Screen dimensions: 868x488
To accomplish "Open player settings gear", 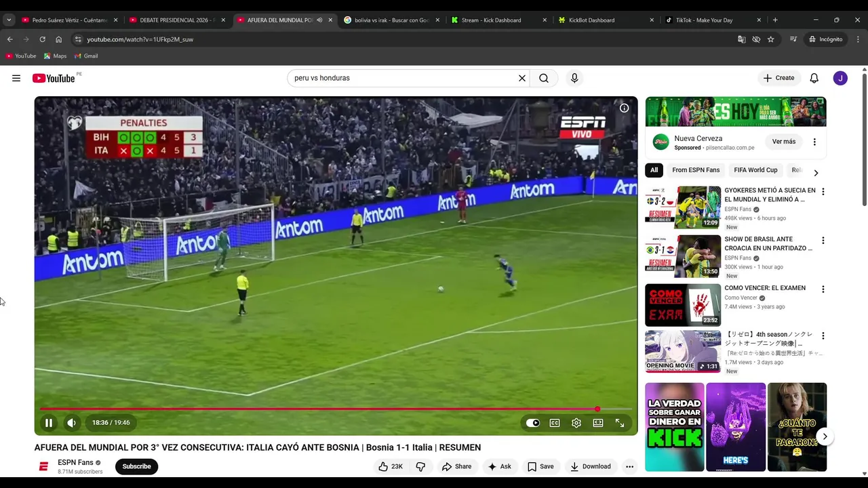I will [576, 423].
